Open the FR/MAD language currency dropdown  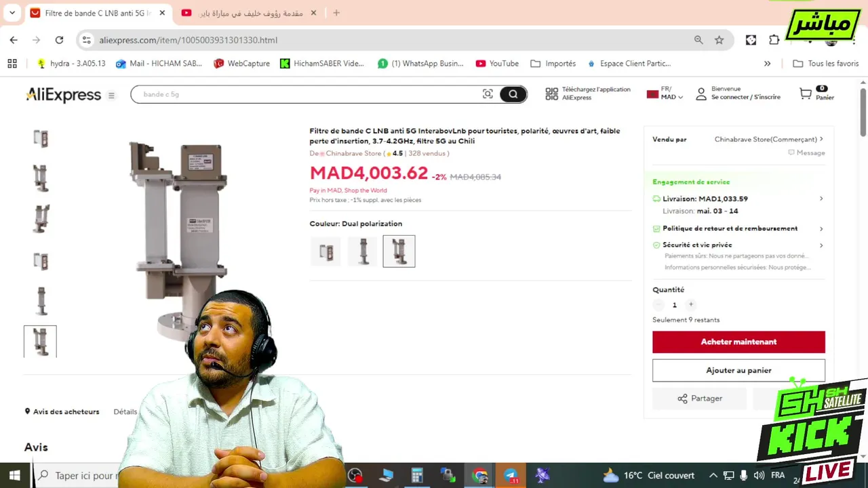coord(665,94)
